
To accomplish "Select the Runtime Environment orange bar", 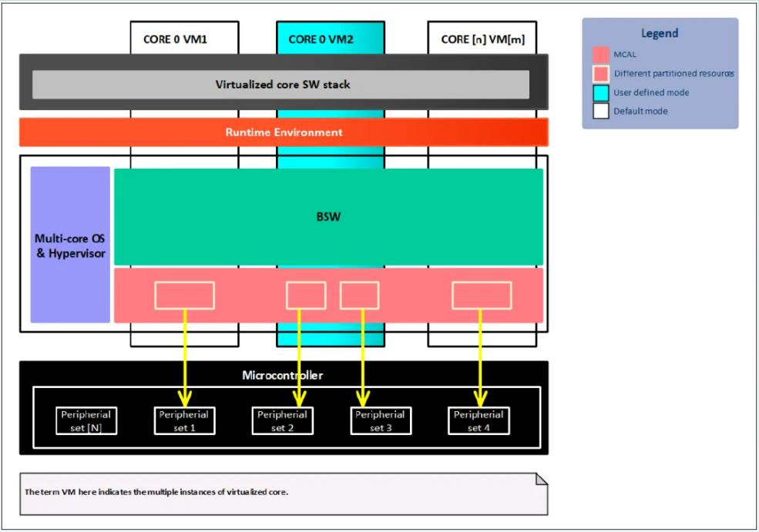I will coord(284,132).
